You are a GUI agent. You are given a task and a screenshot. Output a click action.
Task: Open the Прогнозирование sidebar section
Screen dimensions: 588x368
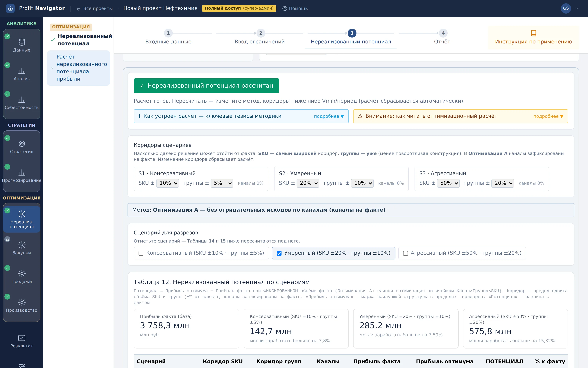coord(22,176)
